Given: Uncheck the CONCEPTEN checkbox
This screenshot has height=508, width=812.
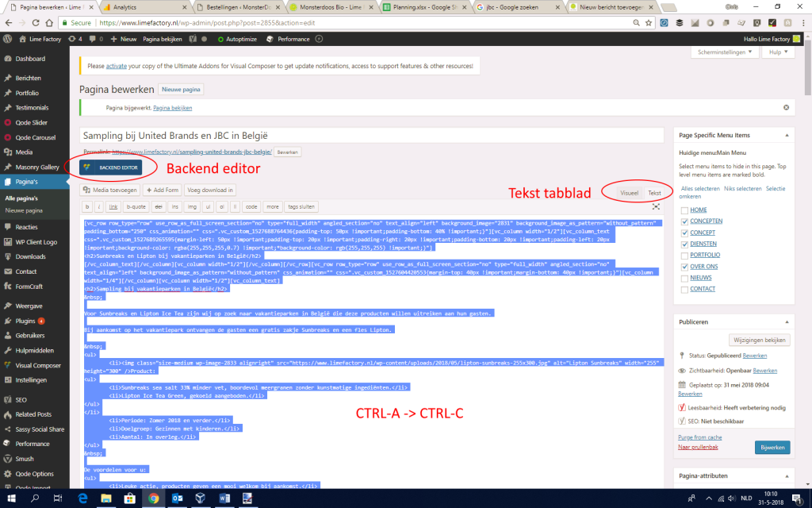Looking at the screenshot, I should (x=684, y=221).
